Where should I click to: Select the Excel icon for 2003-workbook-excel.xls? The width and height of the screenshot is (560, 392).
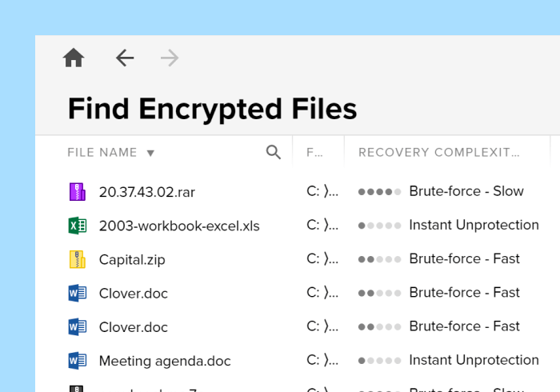coord(77,226)
